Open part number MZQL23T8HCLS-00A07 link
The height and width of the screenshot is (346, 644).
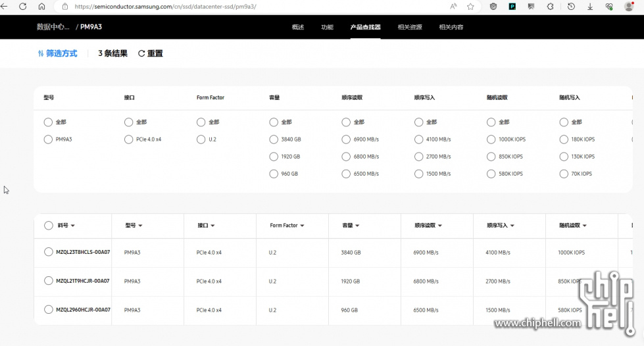(83, 252)
